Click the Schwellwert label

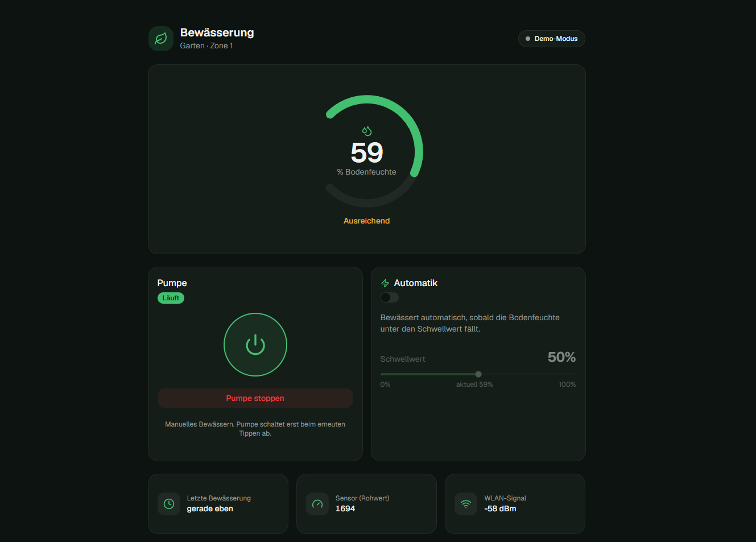[x=403, y=359]
